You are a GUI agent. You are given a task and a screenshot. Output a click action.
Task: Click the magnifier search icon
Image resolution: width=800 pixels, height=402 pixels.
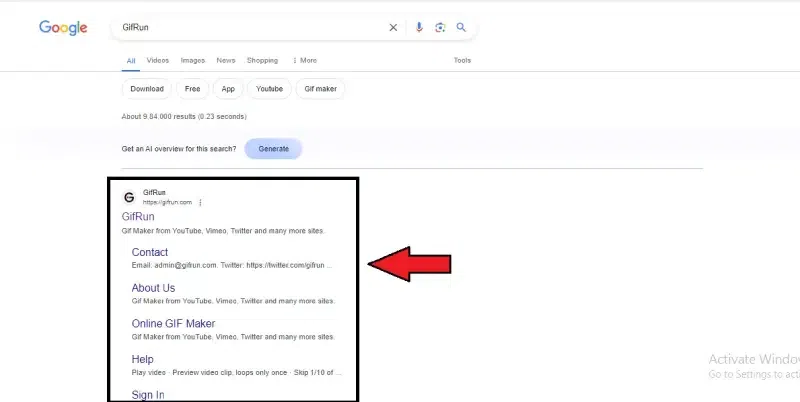tap(461, 28)
